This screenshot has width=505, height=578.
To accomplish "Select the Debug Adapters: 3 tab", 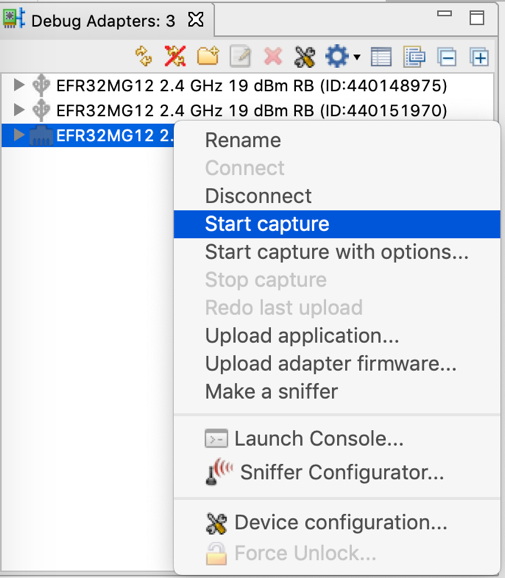I will click(107, 20).
